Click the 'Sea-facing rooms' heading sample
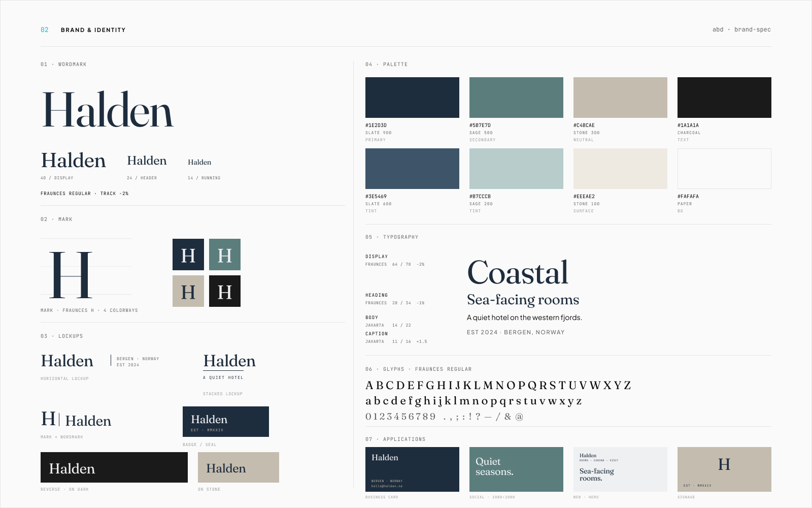 523,300
